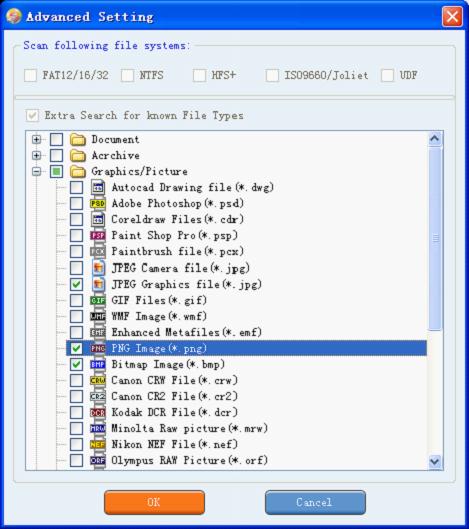The image size is (469, 529).
Task: Select the Olympus RAW Picture (*.orf) row
Action: click(190, 461)
